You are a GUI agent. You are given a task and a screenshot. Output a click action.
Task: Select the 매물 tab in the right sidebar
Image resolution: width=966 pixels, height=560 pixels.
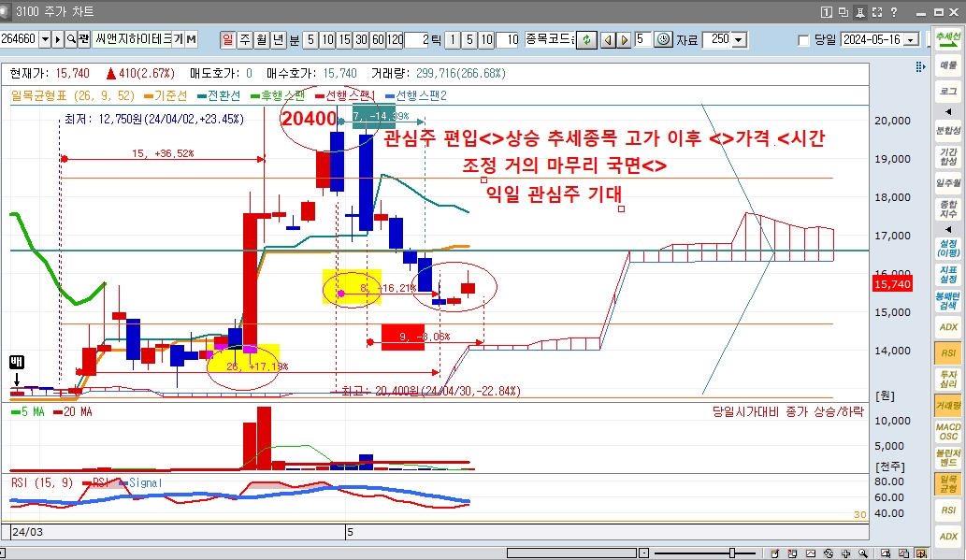tap(948, 65)
